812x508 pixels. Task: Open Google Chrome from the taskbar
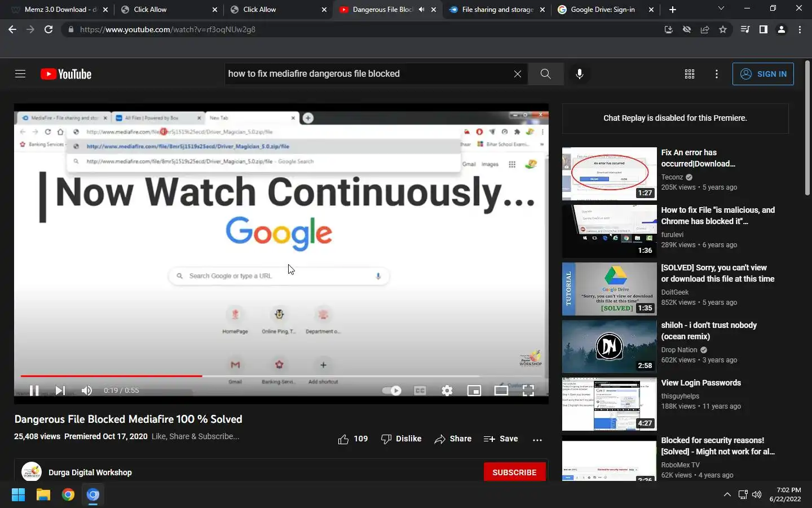point(68,495)
